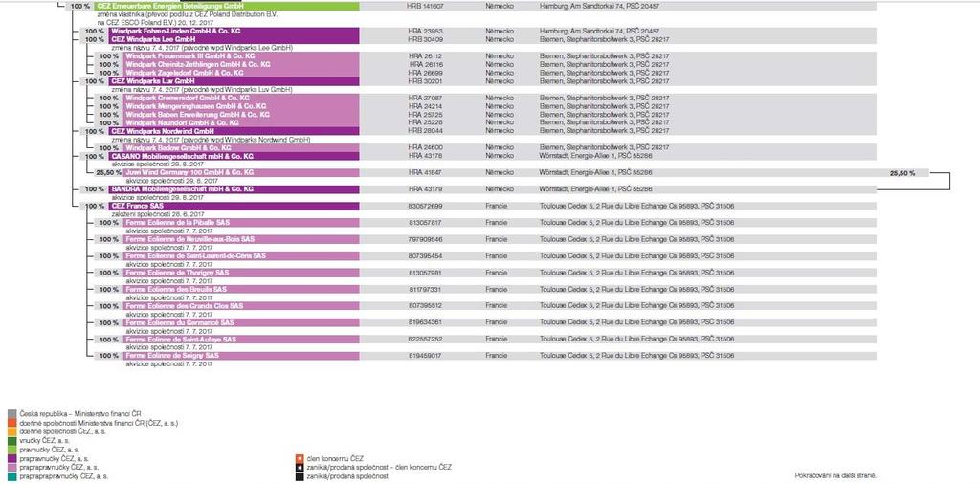This screenshot has height=484, width=980.
Task: Select the teal 'prapraprapravnučky ČEZ' swatch
Action: point(11,476)
